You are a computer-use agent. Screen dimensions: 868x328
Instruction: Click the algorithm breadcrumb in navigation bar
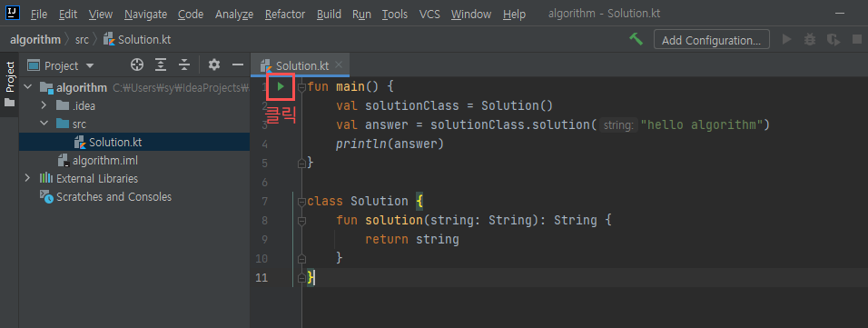click(35, 39)
